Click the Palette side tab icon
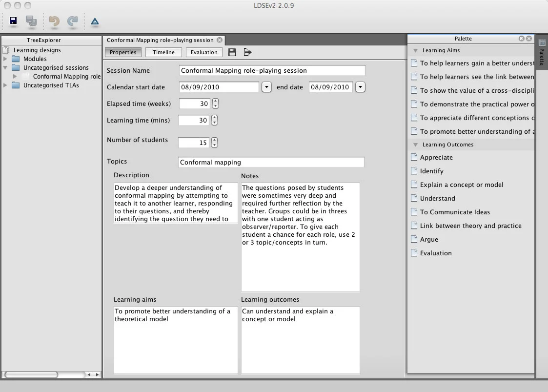548x392 pixels. [x=542, y=43]
